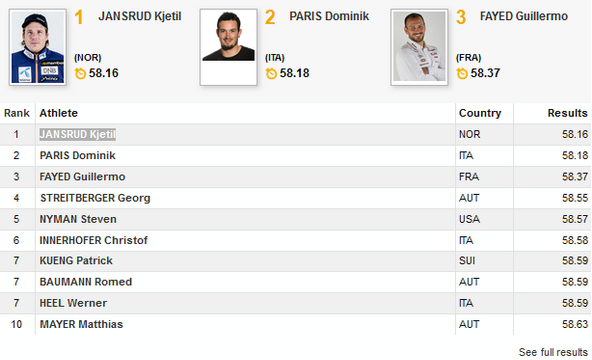
Task: Click the stopwatch icon beside 58.18
Action: click(271, 73)
